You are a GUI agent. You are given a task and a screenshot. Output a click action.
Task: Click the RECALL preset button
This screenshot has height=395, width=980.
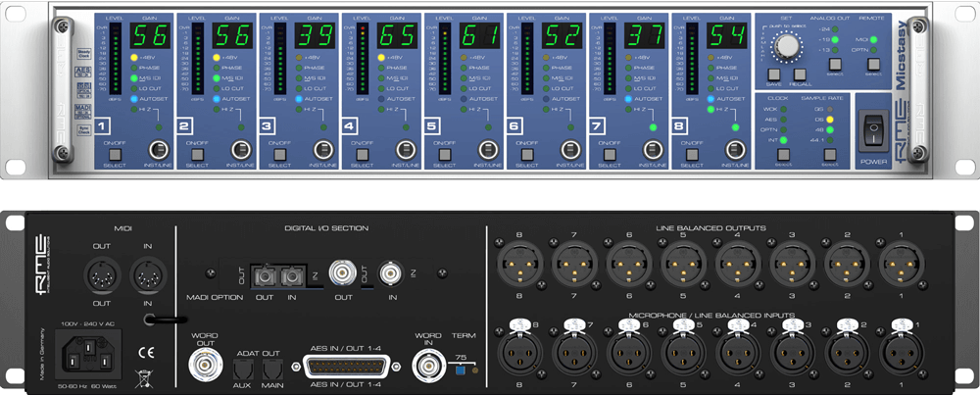coord(799,74)
